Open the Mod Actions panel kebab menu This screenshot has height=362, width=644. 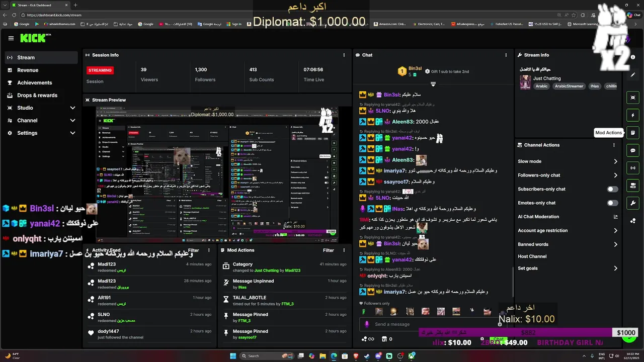[x=344, y=250]
